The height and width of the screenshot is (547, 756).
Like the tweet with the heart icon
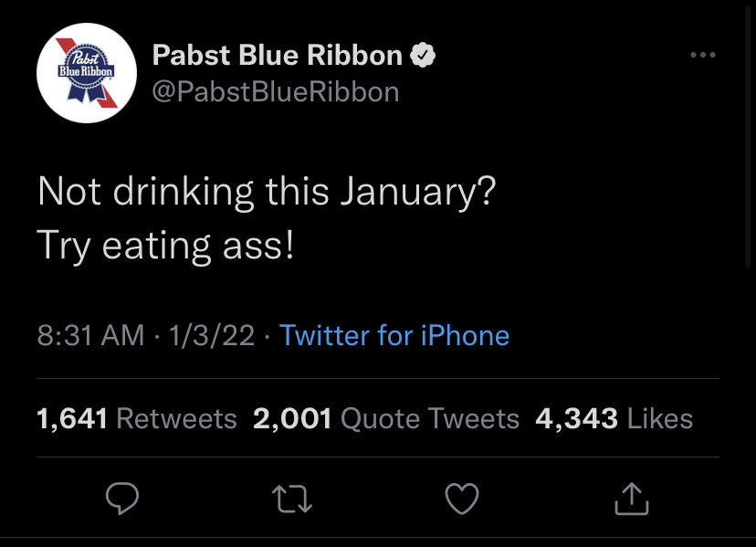(462, 498)
